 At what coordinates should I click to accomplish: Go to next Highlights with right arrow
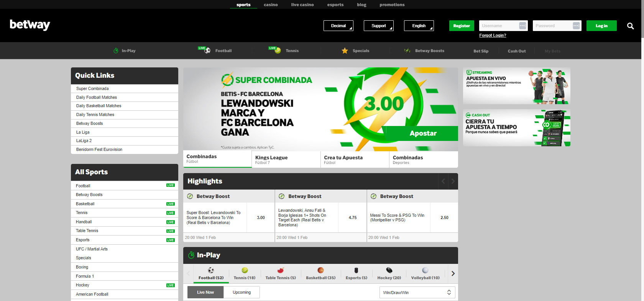(x=453, y=181)
